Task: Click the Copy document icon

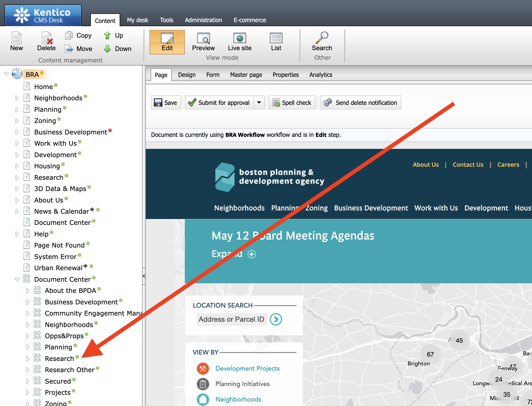Action: pyautogui.click(x=69, y=35)
